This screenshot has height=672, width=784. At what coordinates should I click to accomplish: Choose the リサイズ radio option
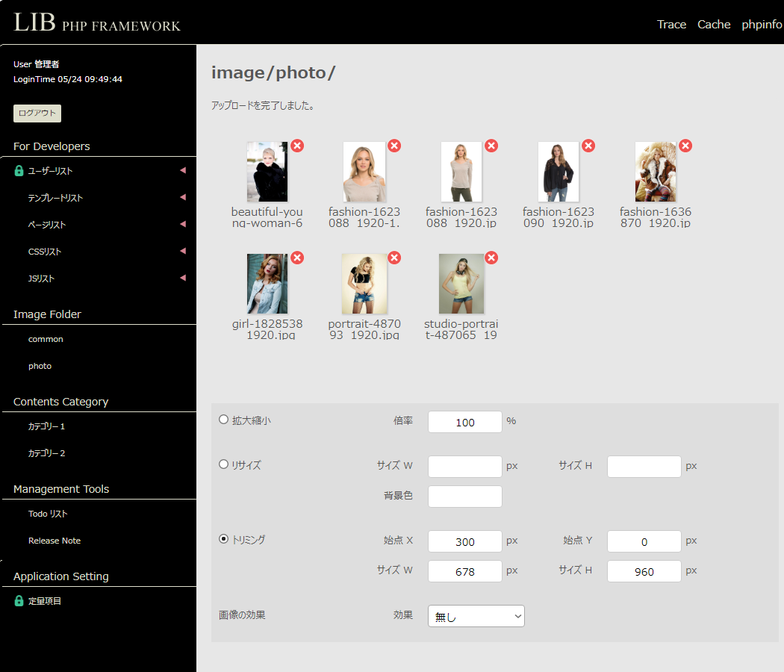click(223, 464)
